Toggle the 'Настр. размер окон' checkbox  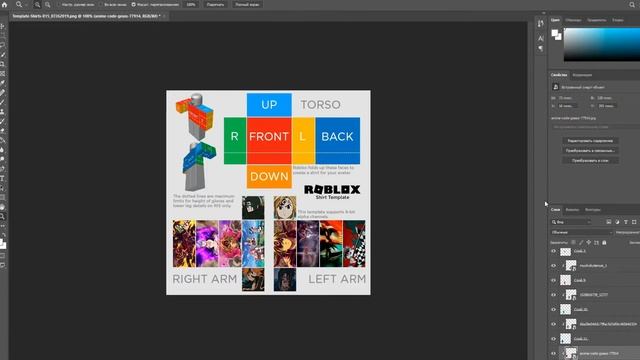[59, 4]
